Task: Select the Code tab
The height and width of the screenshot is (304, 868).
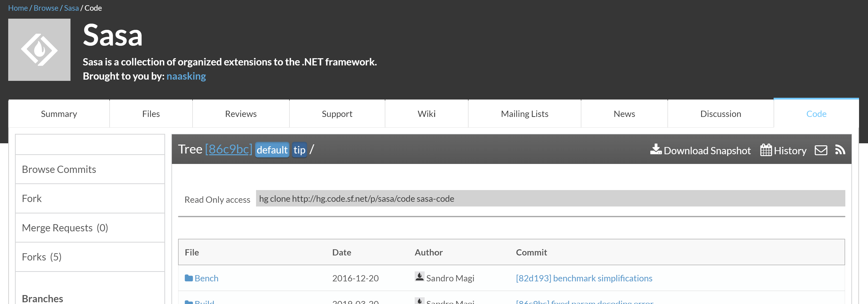Action: coord(816,114)
